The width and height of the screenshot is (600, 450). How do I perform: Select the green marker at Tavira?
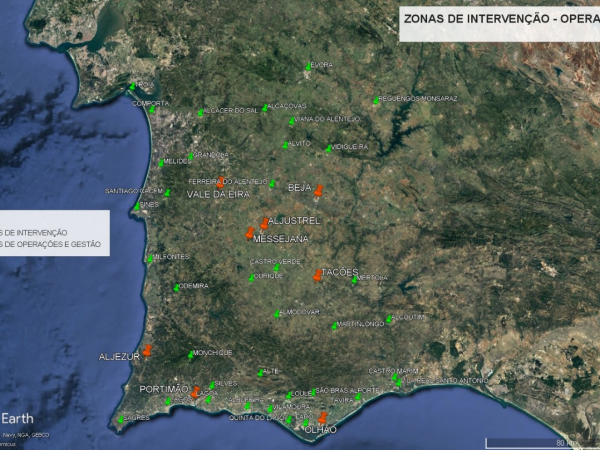[x=358, y=397]
